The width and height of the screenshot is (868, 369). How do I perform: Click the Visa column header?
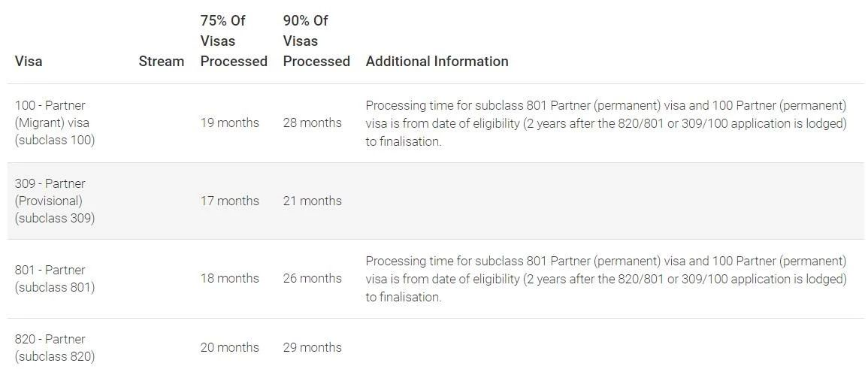click(x=29, y=62)
